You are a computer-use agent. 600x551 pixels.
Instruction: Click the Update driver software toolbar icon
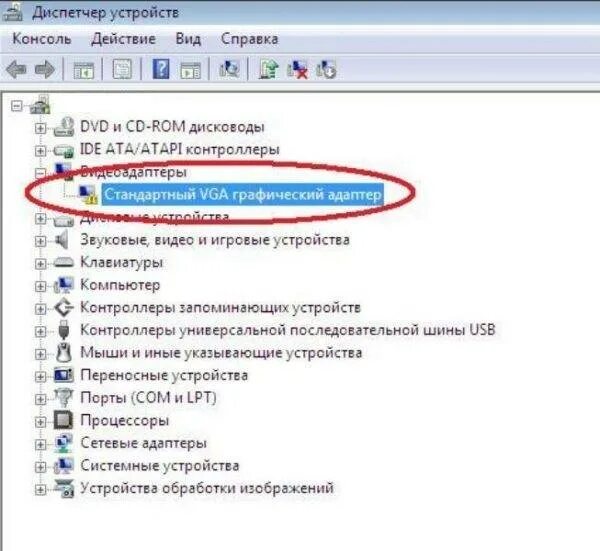(269, 69)
